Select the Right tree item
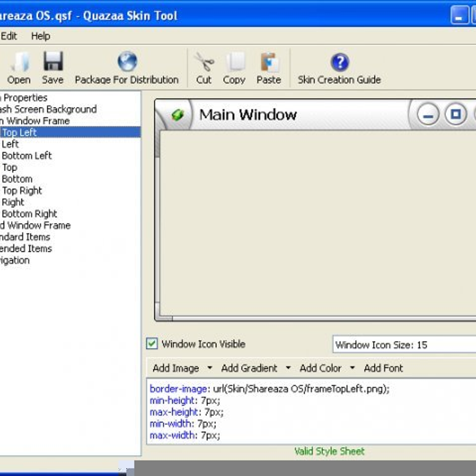Image resolution: width=476 pixels, height=476 pixels. pyautogui.click(x=13, y=202)
